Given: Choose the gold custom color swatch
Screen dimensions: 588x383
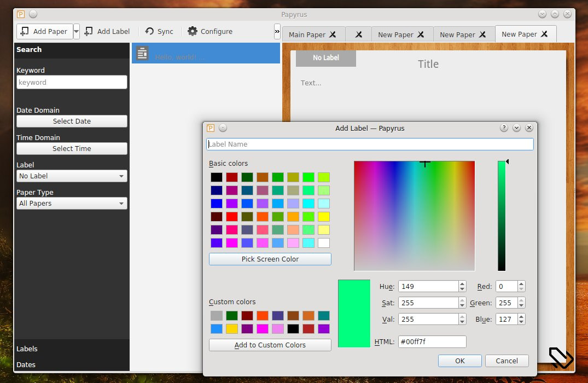Looking at the screenshot, I should point(232,329).
